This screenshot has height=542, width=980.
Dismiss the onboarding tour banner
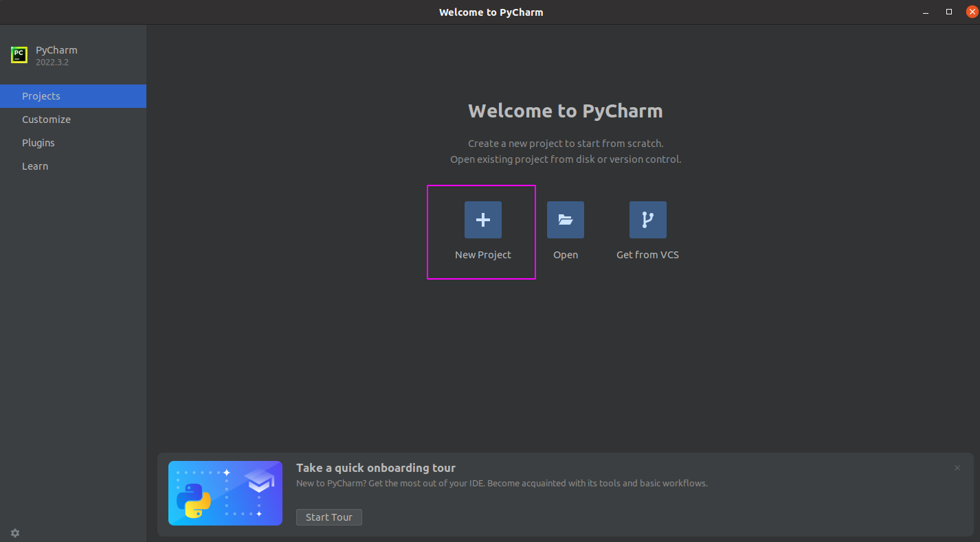click(957, 468)
